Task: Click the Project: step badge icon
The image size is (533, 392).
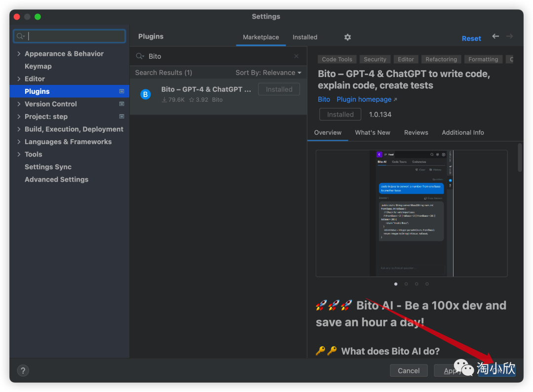Action: [122, 117]
